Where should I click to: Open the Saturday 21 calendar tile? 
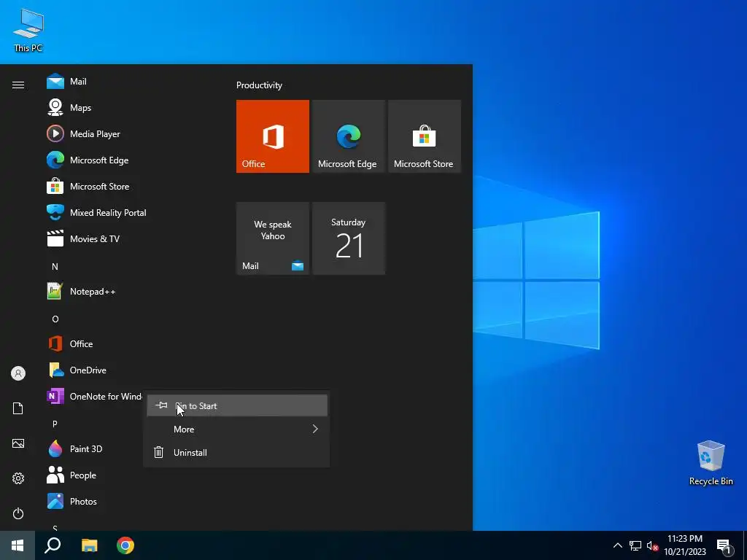pos(348,238)
